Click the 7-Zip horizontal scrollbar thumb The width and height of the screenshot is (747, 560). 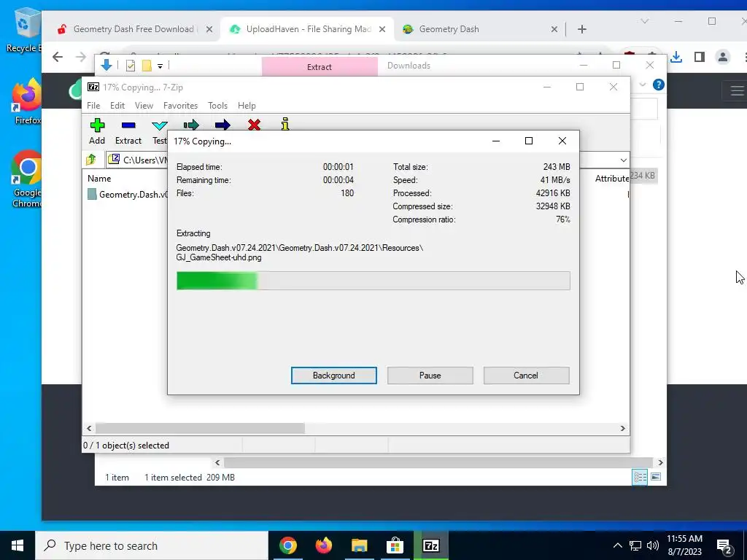pos(200,428)
